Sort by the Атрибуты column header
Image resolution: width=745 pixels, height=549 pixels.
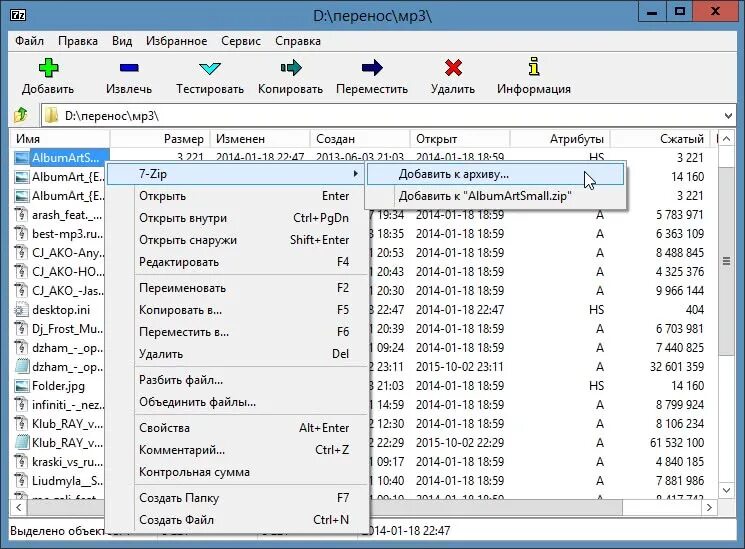click(x=560, y=139)
